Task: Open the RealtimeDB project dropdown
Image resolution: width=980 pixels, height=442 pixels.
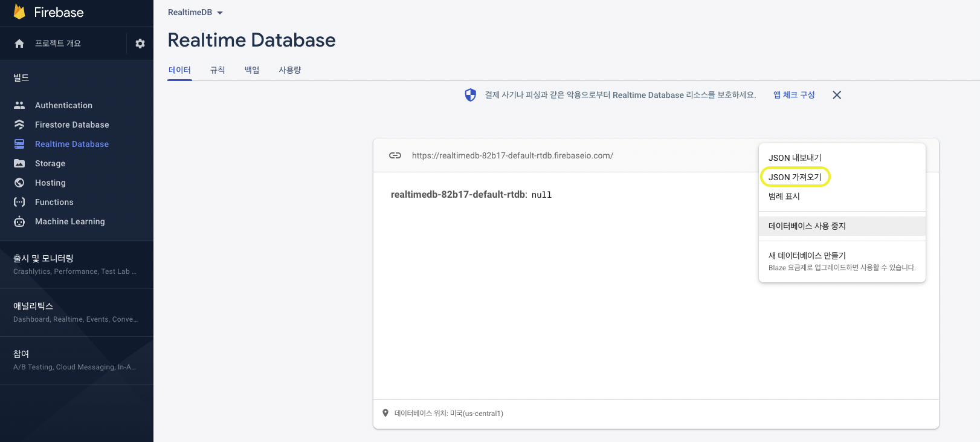Action: click(195, 12)
